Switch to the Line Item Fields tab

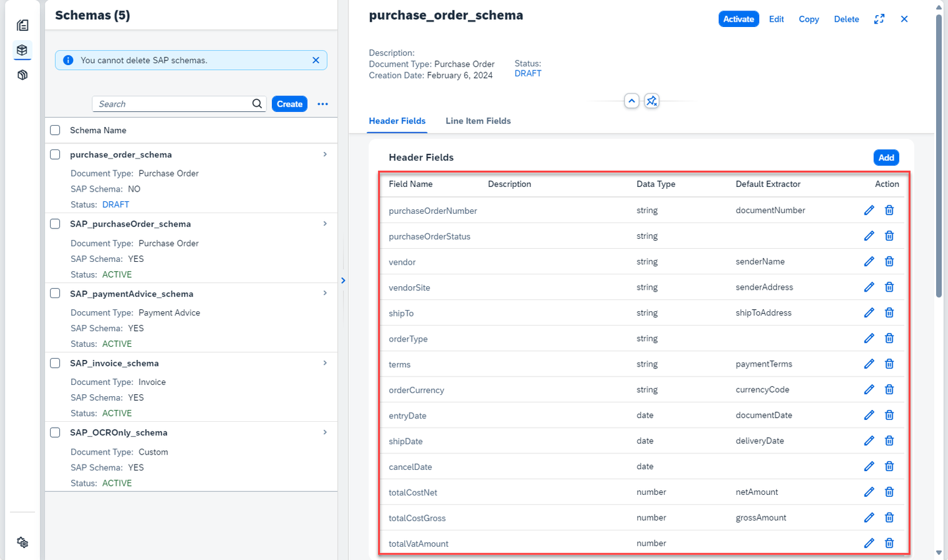pyautogui.click(x=478, y=121)
